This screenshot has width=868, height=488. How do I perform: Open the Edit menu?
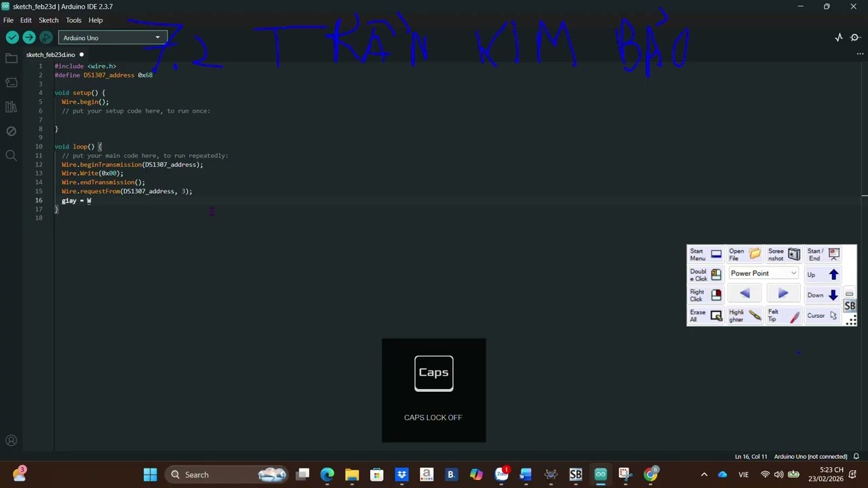click(x=26, y=20)
